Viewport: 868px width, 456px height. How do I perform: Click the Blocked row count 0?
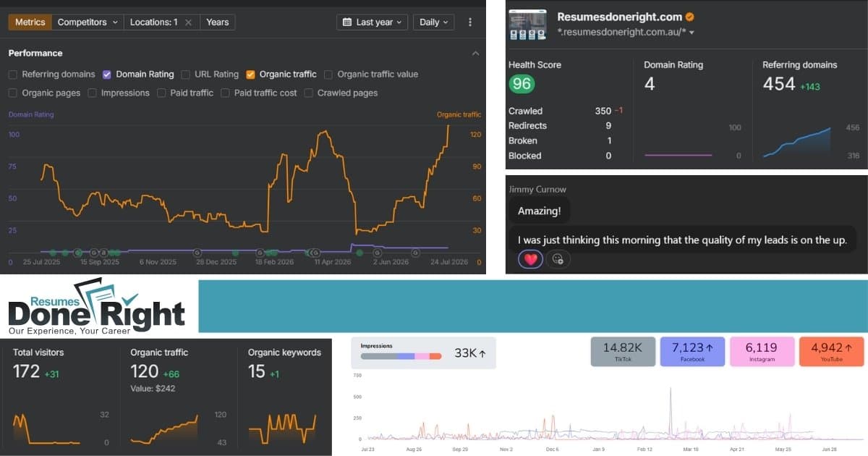tap(608, 156)
